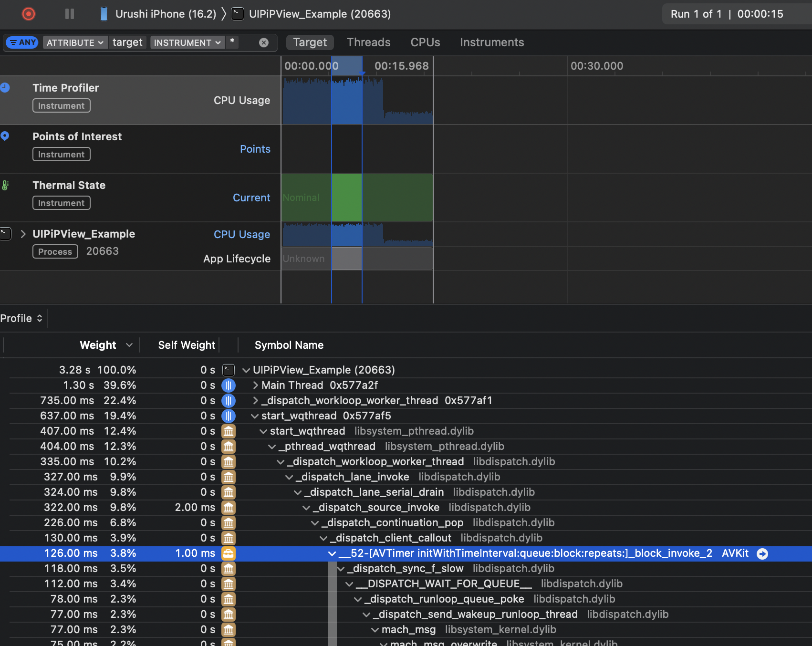812x646 pixels.
Task: Click library icon for _dispatch_continuation_pop row
Action: click(x=229, y=522)
